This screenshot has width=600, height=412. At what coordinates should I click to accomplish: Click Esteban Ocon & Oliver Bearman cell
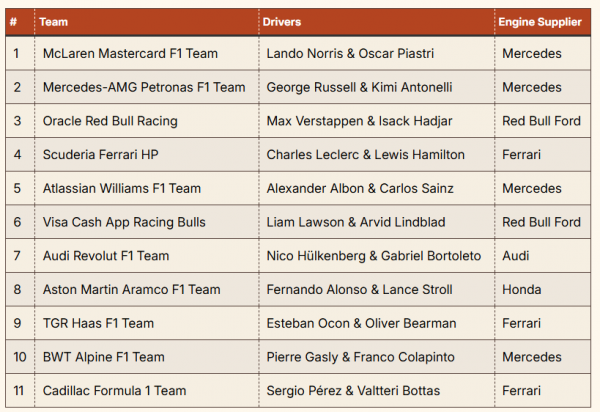coord(361,323)
